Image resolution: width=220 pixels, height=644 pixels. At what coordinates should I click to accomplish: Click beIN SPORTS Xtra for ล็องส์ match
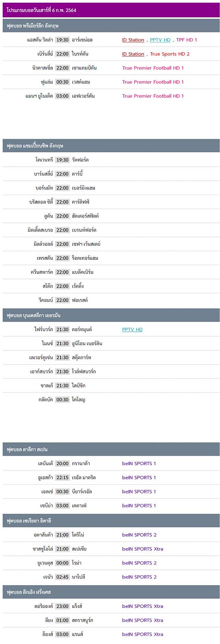(x=142, y=634)
